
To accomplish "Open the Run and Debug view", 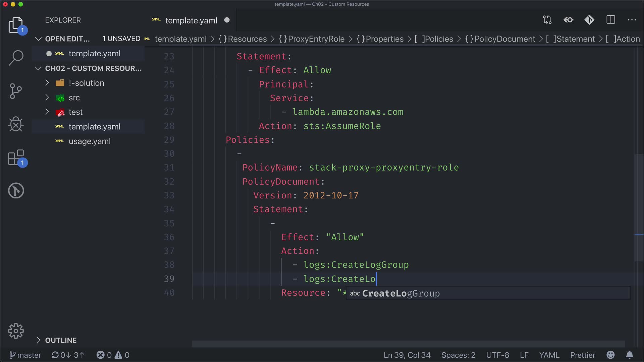I will [x=16, y=124].
